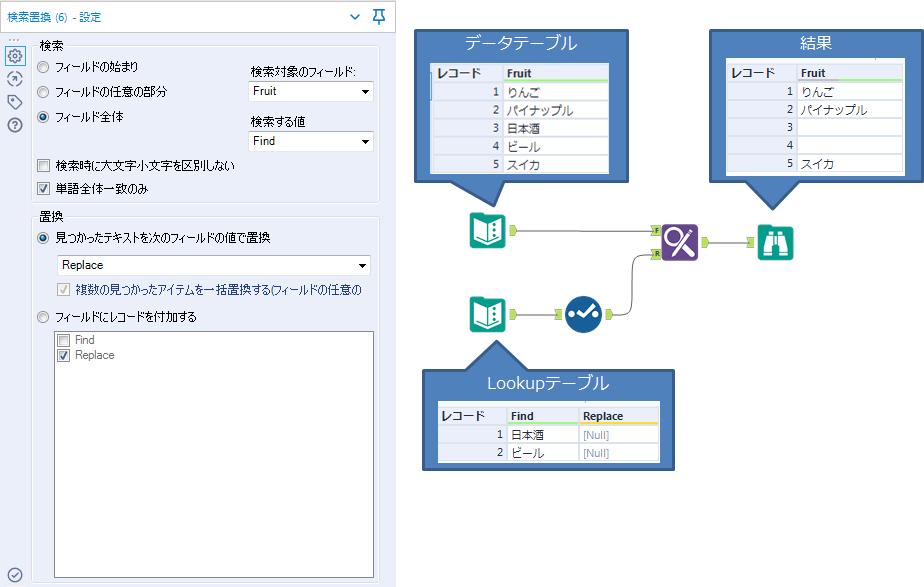Enable the 検索時に大文字小文字を区別しない checkbox
The image size is (924, 587).
click(x=43, y=165)
